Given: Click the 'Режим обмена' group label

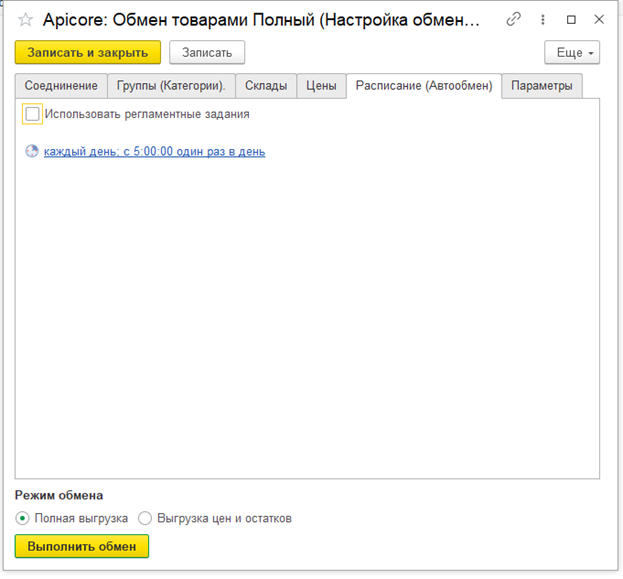Looking at the screenshot, I should tap(59, 495).
